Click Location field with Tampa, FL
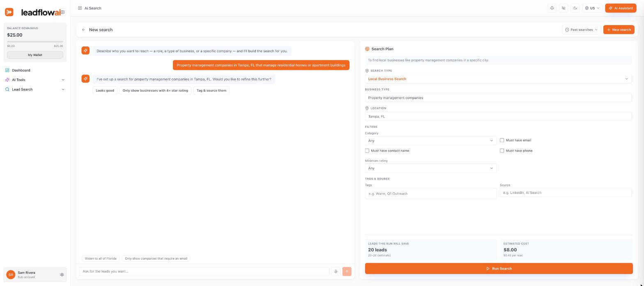The height and width of the screenshot is (286, 644). (x=498, y=116)
